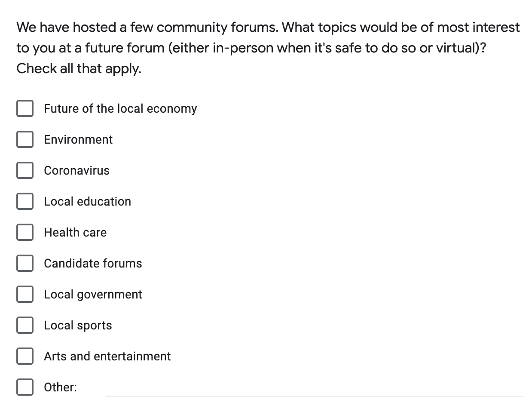The width and height of the screenshot is (532, 406).
Task: Tick the Environment checkbox
Action: click(x=25, y=139)
